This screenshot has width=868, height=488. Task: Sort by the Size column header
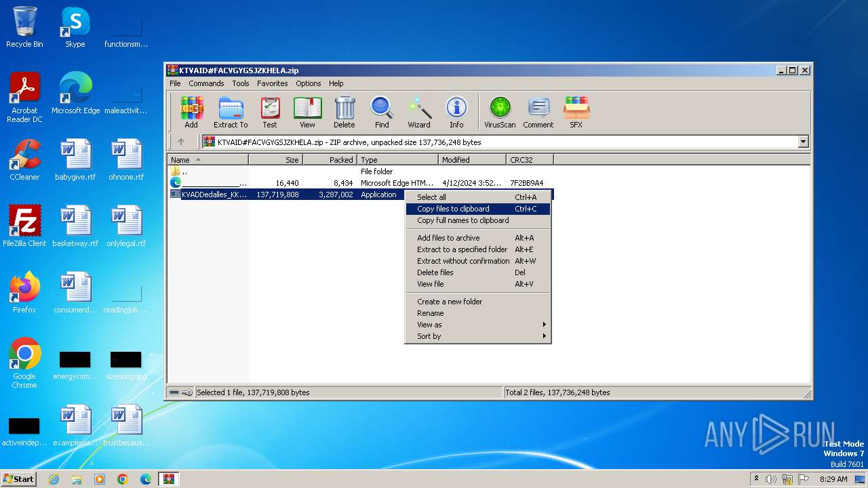coord(275,160)
